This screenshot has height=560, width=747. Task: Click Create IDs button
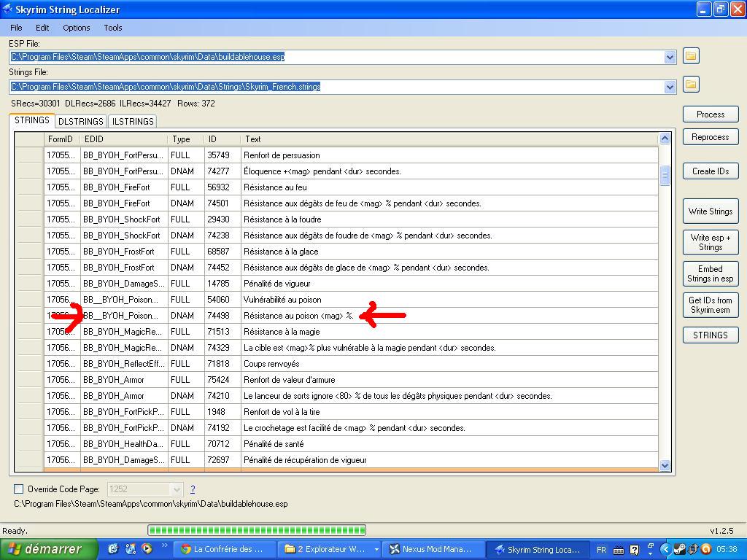pyautogui.click(x=711, y=171)
